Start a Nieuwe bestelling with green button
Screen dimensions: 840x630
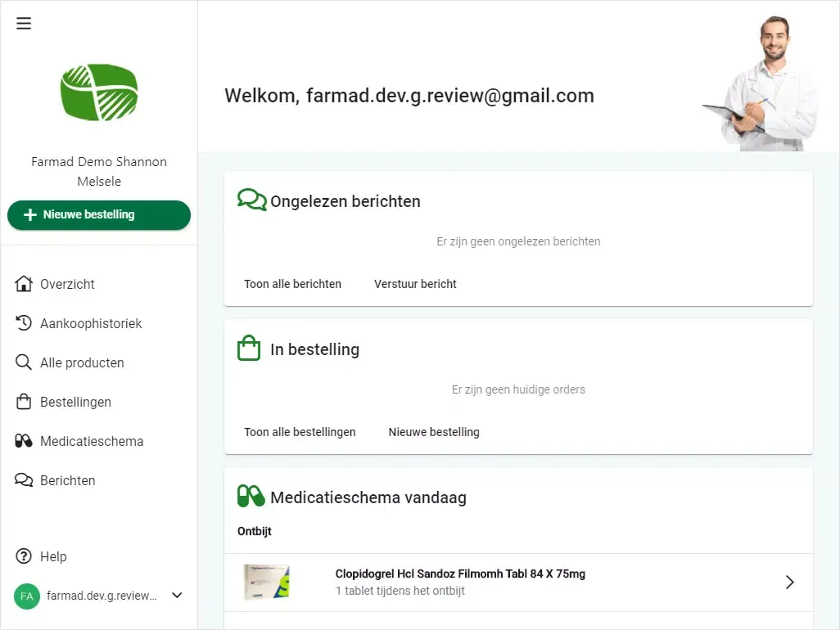99,214
